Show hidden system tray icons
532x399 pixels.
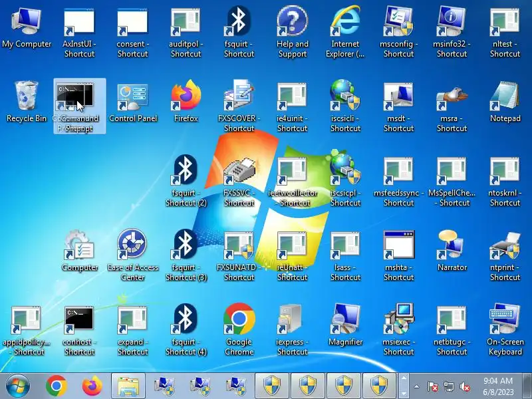[x=417, y=386]
